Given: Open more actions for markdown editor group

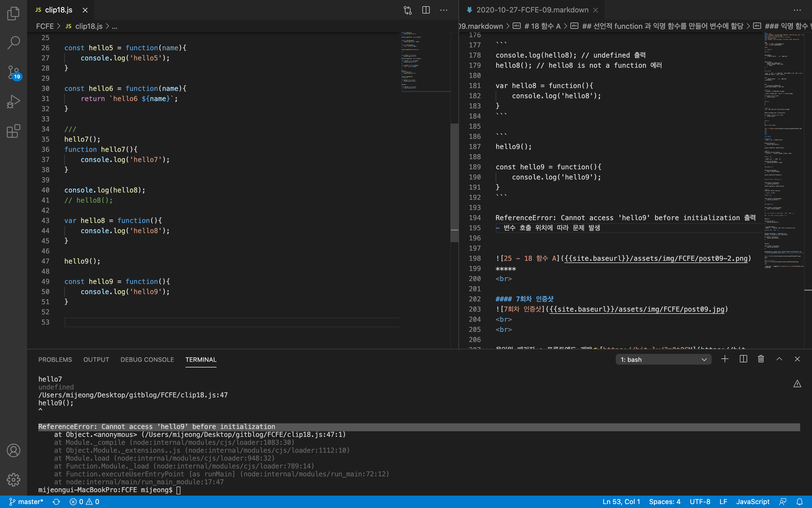Looking at the screenshot, I should (797, 10).
